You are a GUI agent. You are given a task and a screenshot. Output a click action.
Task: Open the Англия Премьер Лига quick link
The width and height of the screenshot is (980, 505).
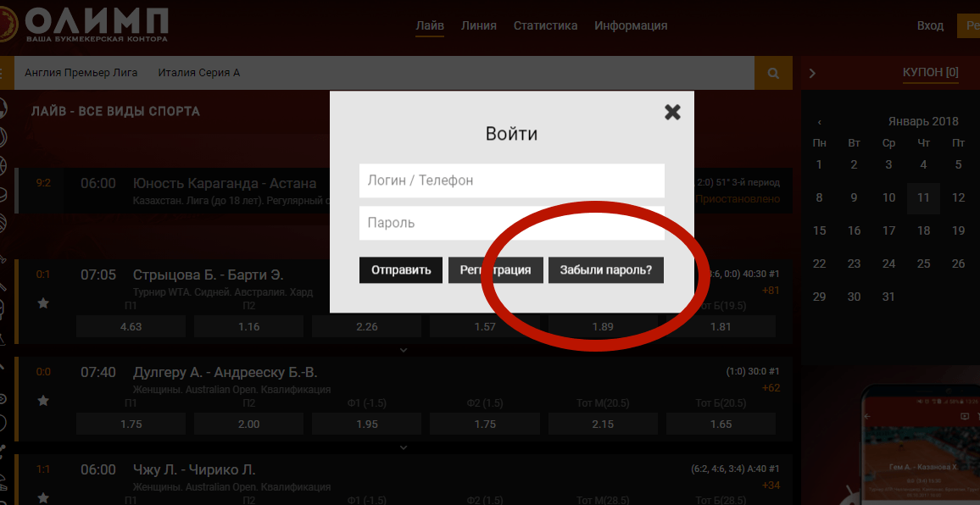click(x=81, y=73)
